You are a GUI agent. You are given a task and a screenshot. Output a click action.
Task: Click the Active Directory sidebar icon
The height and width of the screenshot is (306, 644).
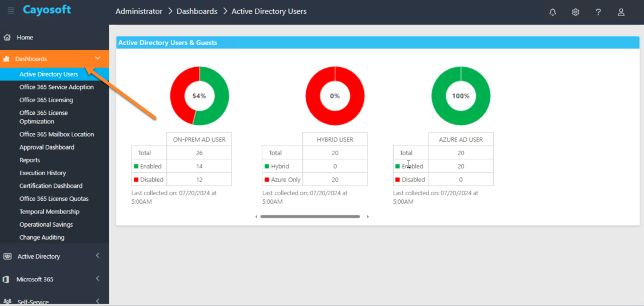pos(7,256)
